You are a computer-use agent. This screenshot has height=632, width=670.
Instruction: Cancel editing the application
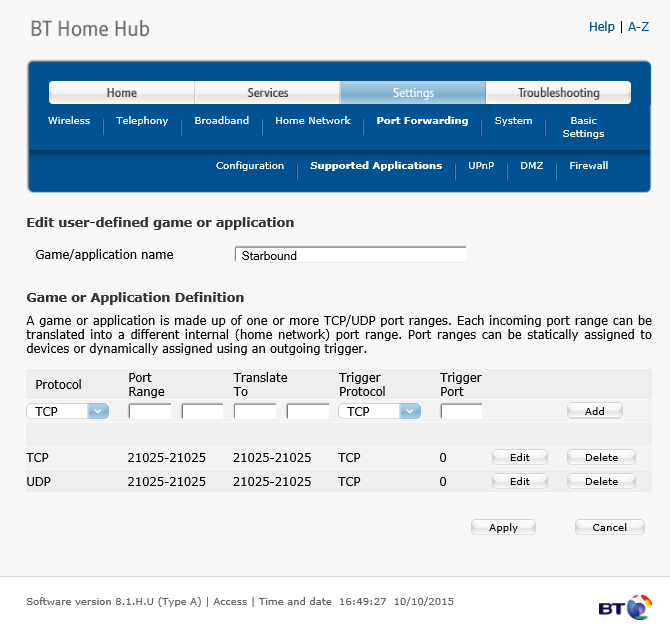tap(609, 527)
